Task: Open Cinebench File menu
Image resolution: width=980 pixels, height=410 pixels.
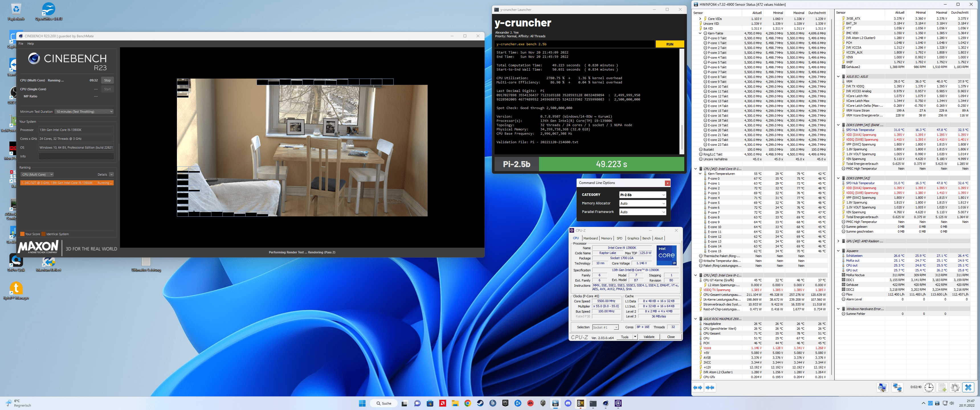Action: [21, 44]
